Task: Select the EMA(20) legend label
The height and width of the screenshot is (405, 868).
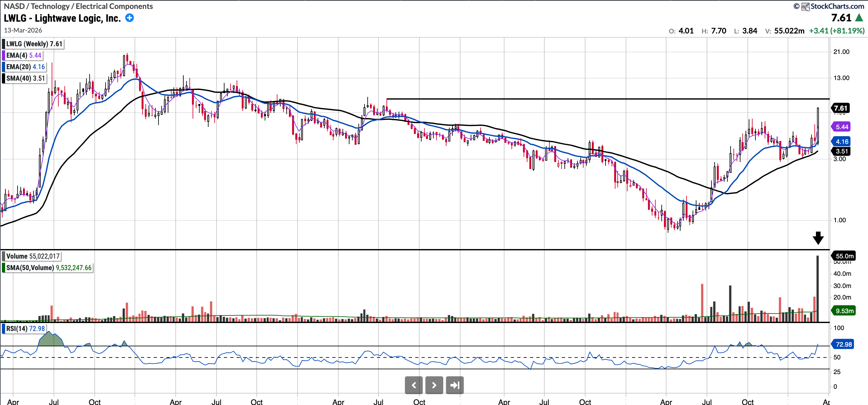Action: coord(25,67)
